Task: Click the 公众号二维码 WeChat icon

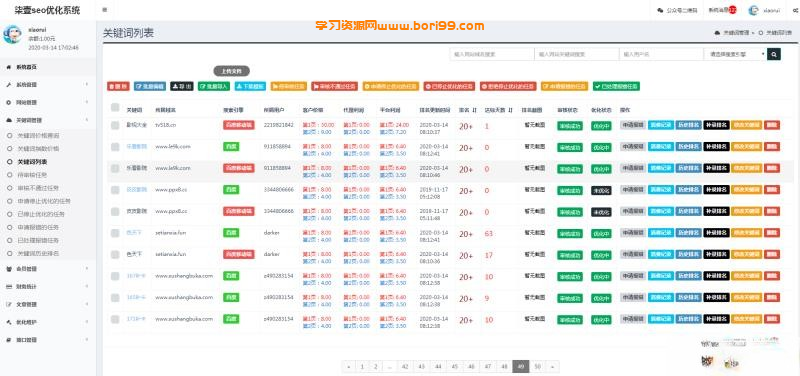Action: point(660,10)
